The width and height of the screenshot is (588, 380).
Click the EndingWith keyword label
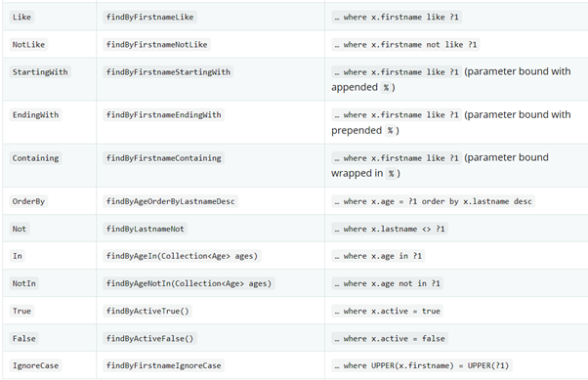tap(35, 115)
